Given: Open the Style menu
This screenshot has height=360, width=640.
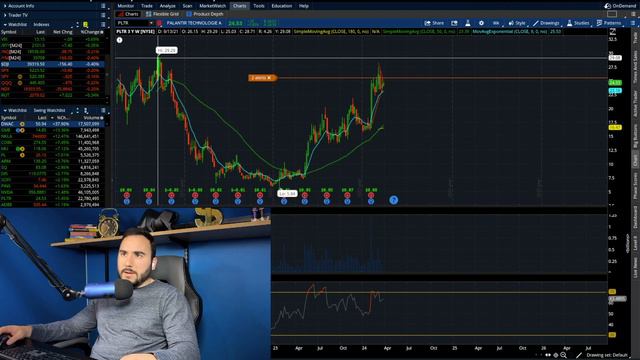Looking at the screenshot, I should coord(517,23).
